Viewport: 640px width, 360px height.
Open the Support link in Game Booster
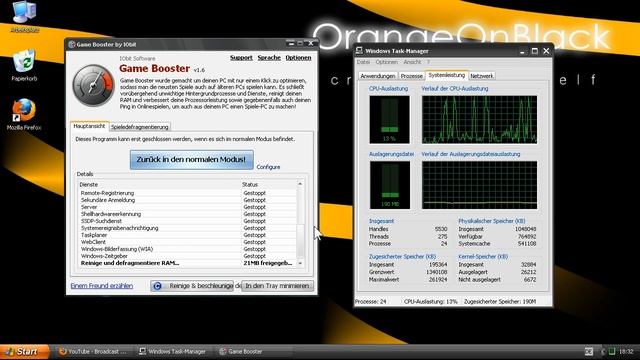(x=241, y=58)
